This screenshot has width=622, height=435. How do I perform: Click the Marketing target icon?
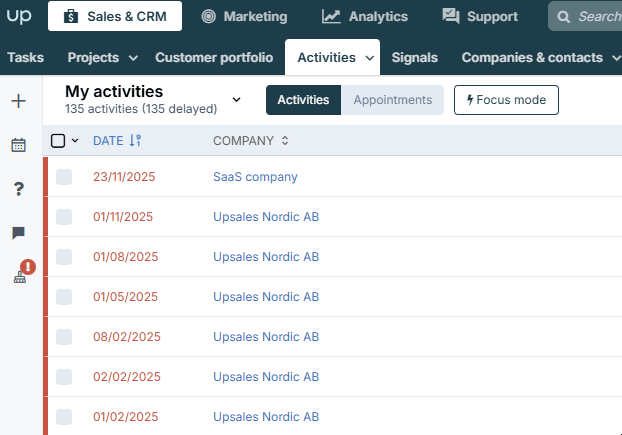208,16
